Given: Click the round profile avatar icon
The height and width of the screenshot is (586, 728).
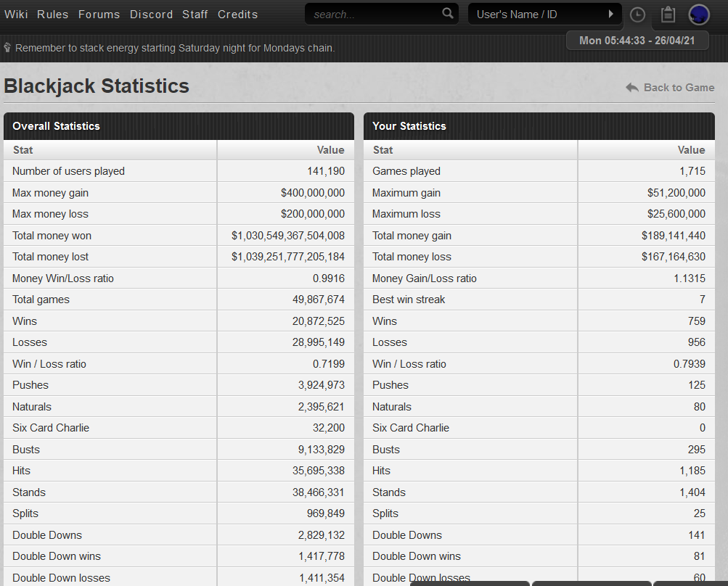Looking at the screenshot, I should point(699,15).
